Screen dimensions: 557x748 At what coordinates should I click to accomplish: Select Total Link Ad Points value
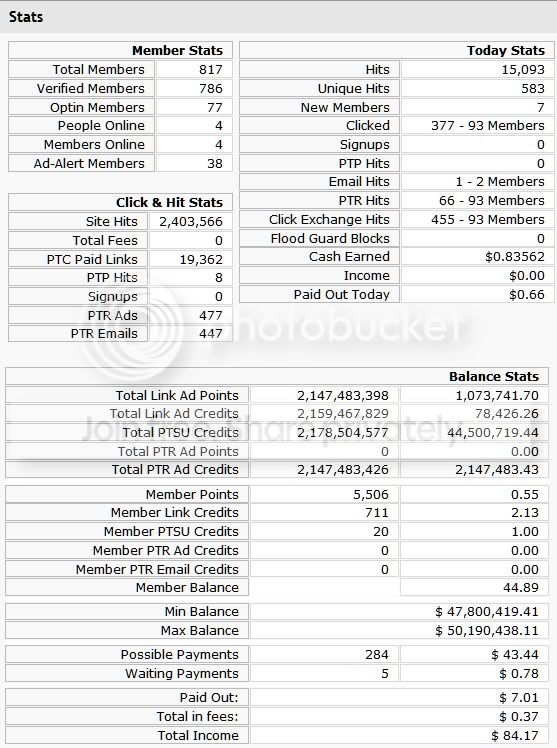[x=343, y=395]
